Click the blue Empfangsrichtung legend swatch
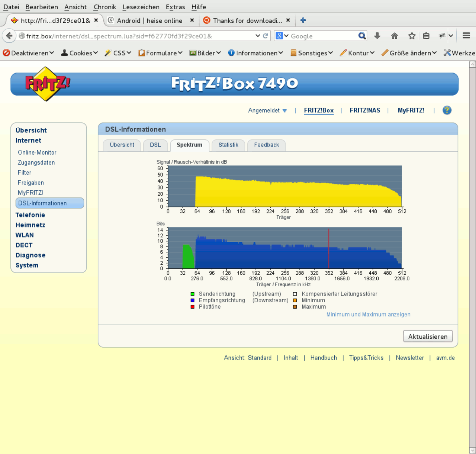 pyautogui.click(x=192, y=300)
